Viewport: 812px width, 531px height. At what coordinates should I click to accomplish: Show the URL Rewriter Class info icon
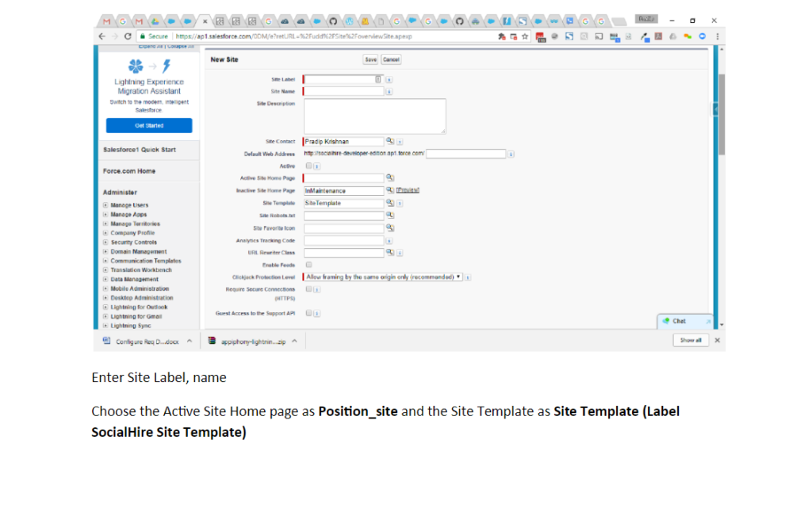coord(400,253)
